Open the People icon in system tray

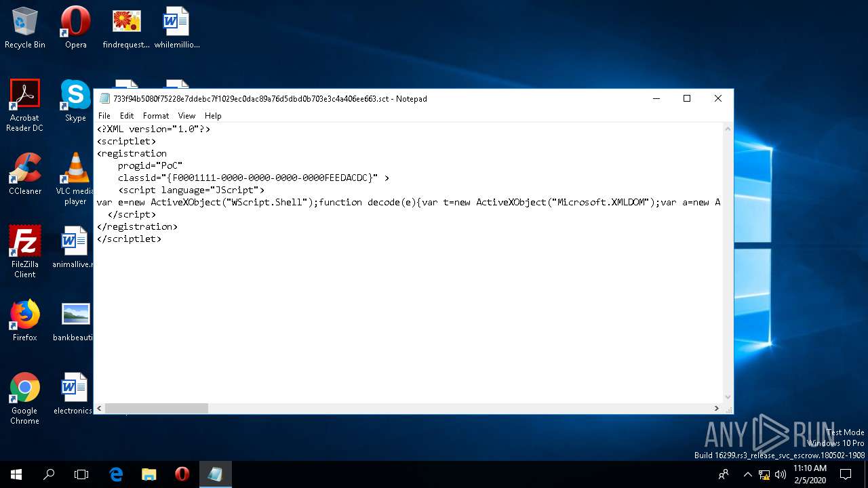coord(724,474)
